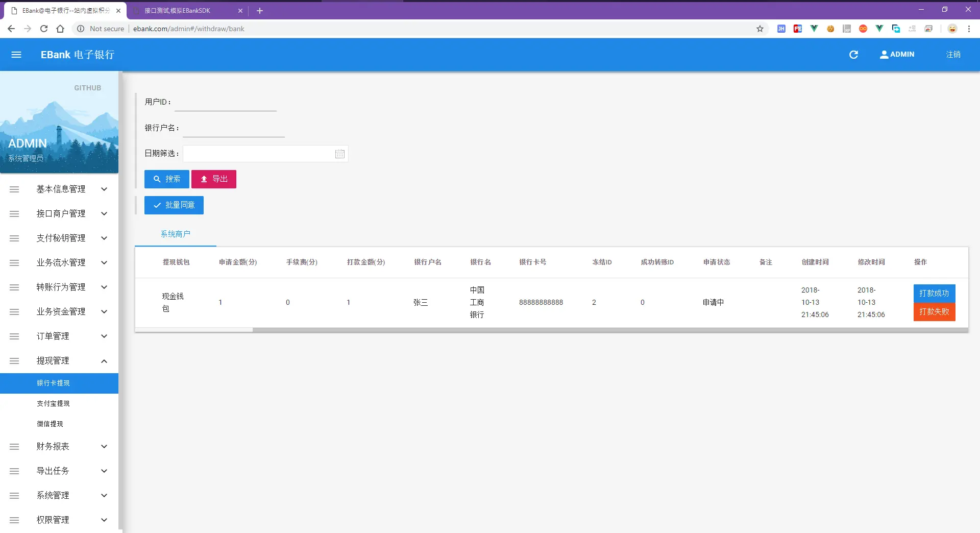This screenshot has width=980, height=533.
Task: Expand the 转账行为管理 menu
Action: pyautogui.click(x=59, y=287)
